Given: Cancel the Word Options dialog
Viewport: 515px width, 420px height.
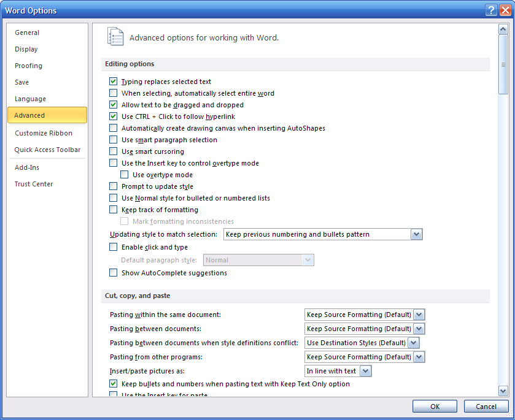Looking at the screenshot, I should (486, 407).
